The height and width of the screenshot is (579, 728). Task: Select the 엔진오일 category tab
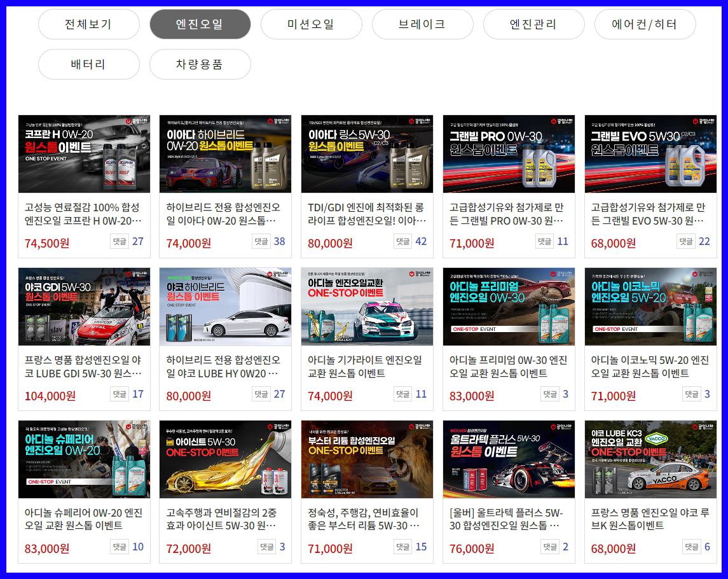point(200,24)
